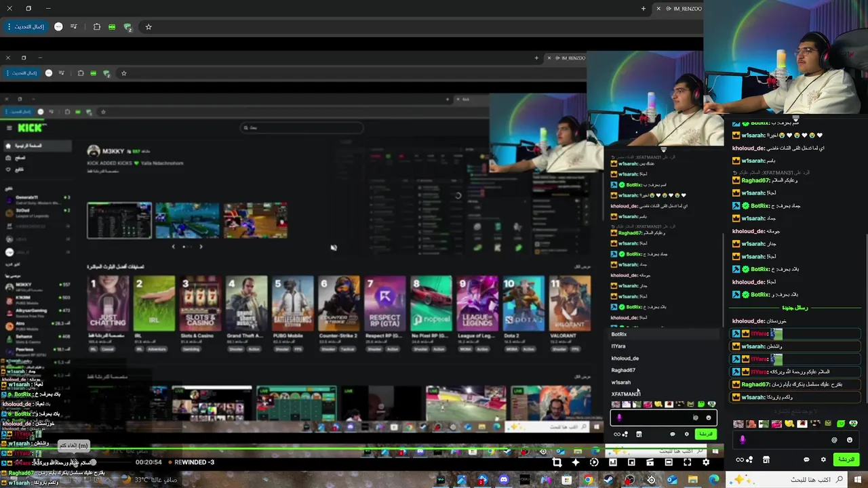Open Steam from Windows taskbar

[x=609, y=480]
